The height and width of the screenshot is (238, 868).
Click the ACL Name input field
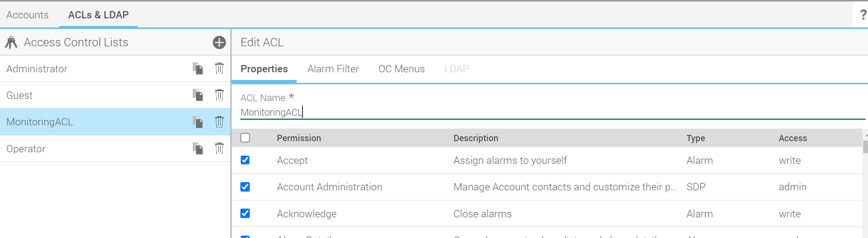pyautogui.click(x=530, y=112)
